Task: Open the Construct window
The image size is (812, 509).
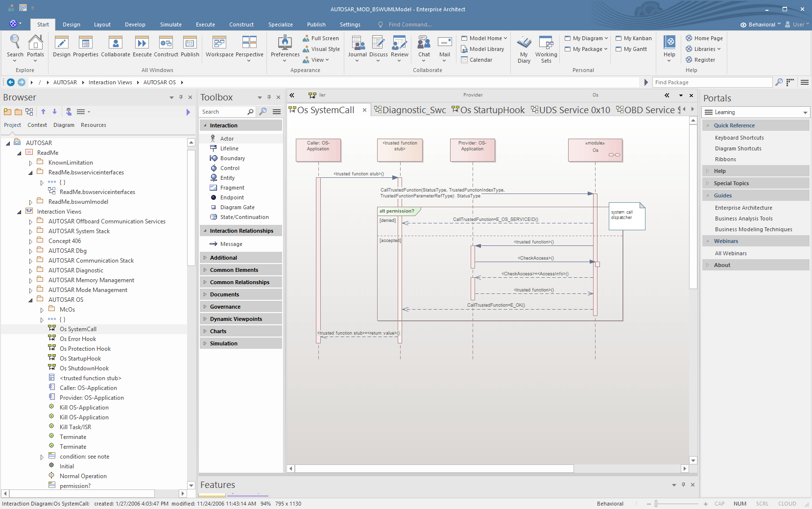Action: pos(166,47)
